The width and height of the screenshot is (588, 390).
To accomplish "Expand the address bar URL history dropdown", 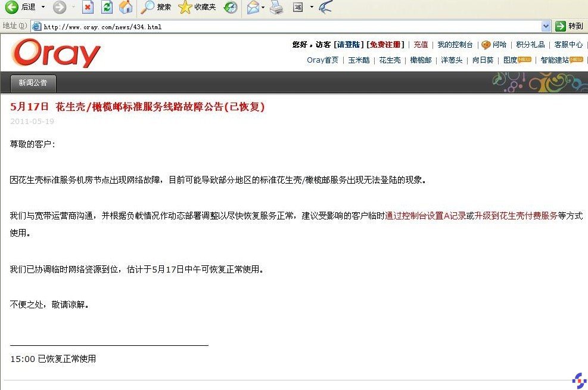I will 546,26.
